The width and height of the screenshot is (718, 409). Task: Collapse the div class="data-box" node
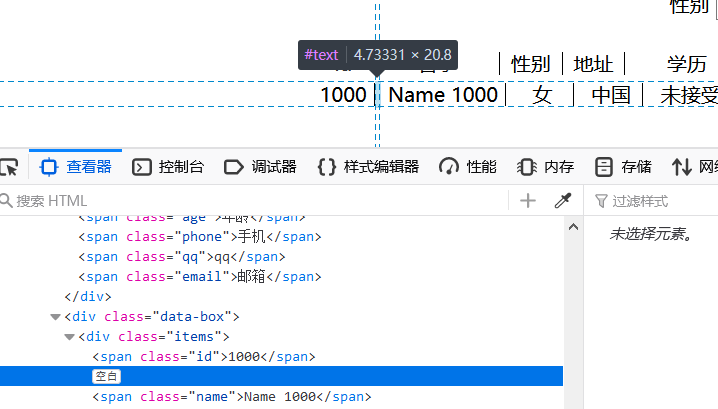click(55, 317)
